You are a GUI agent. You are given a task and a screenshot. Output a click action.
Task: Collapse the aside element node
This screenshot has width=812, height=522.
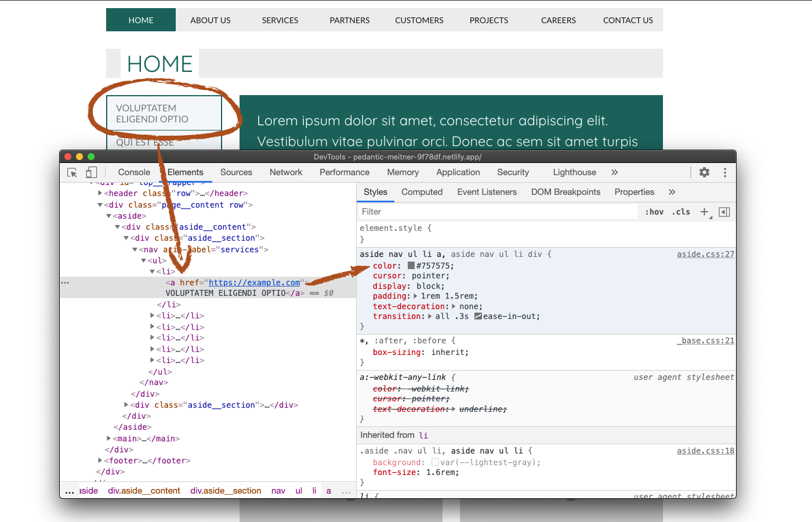click(108, 216)
